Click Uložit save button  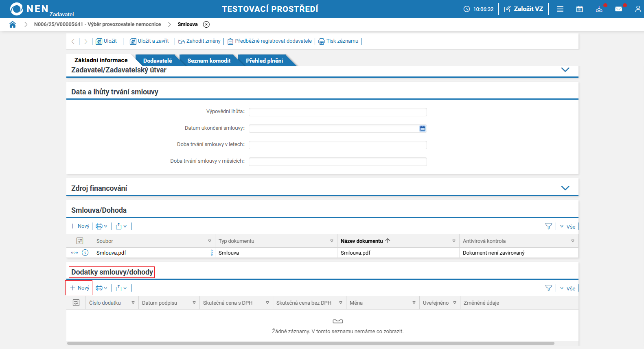[x=106, y=41]
